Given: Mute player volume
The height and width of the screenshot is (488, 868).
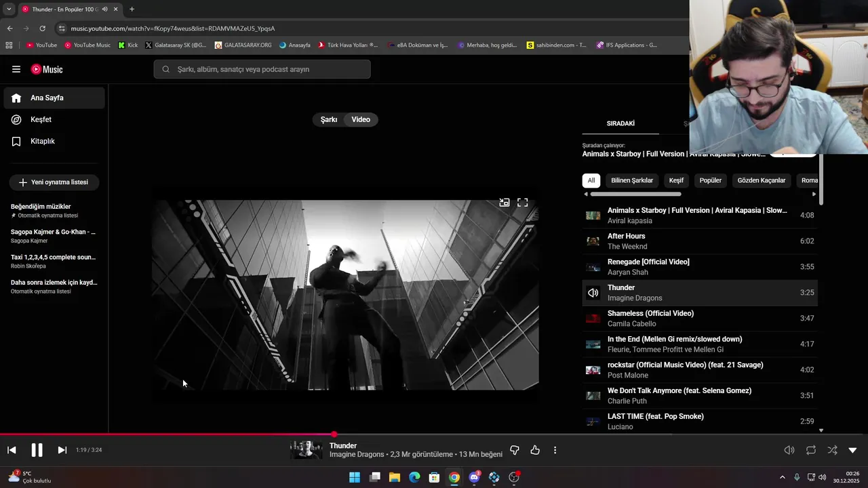Looking at the screenshot, I should pos(789,450).
